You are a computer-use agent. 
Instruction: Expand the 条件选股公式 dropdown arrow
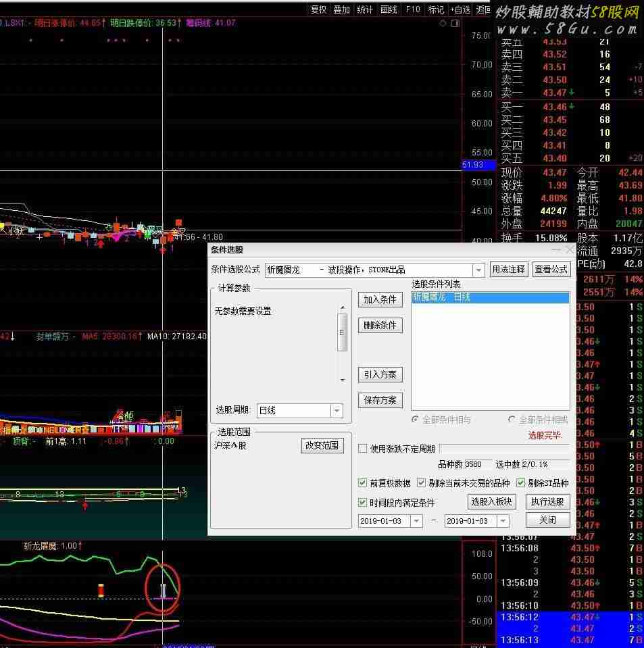pyautogui.click(x=478, y=270)
